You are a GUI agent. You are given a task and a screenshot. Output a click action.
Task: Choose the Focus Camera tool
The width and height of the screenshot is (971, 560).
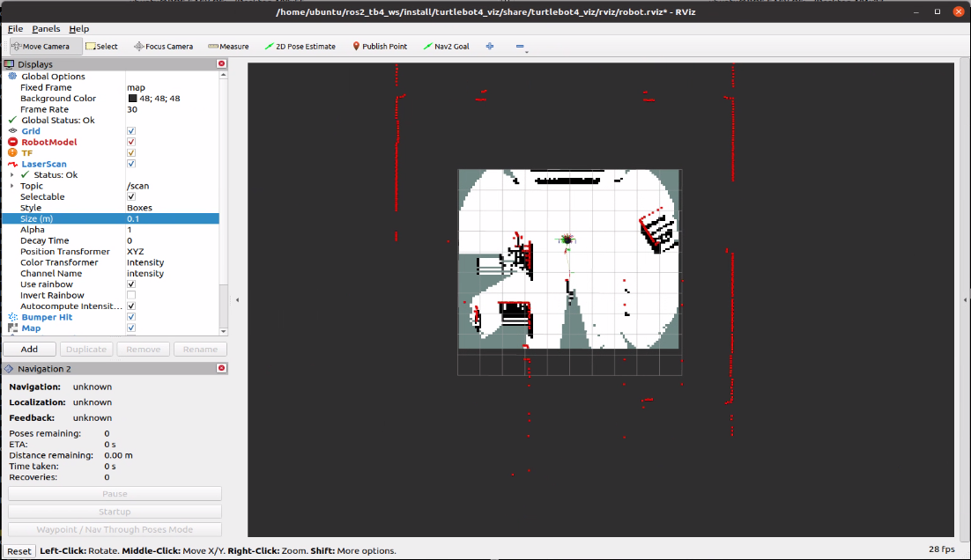(x=164, y=47)
